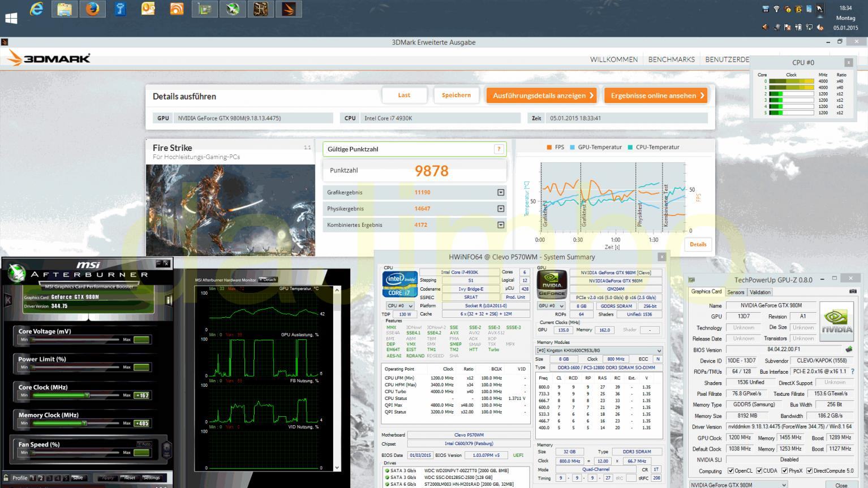Expand the Kombiniertes Ergebnis details
The height and width of the screenshot is (488, 868).
pos(501,225)
